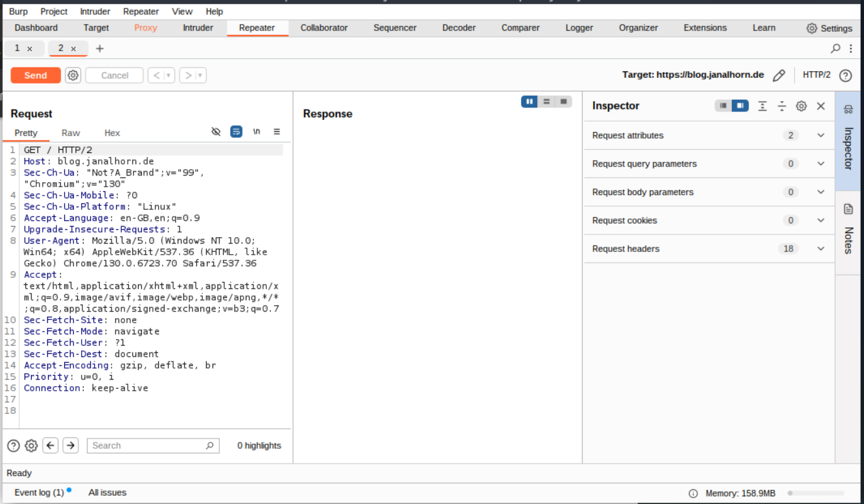Viewport: 864px width, 504px height.
Task: Open the Inspector settings gear icon
Action: tap(801, 106)
